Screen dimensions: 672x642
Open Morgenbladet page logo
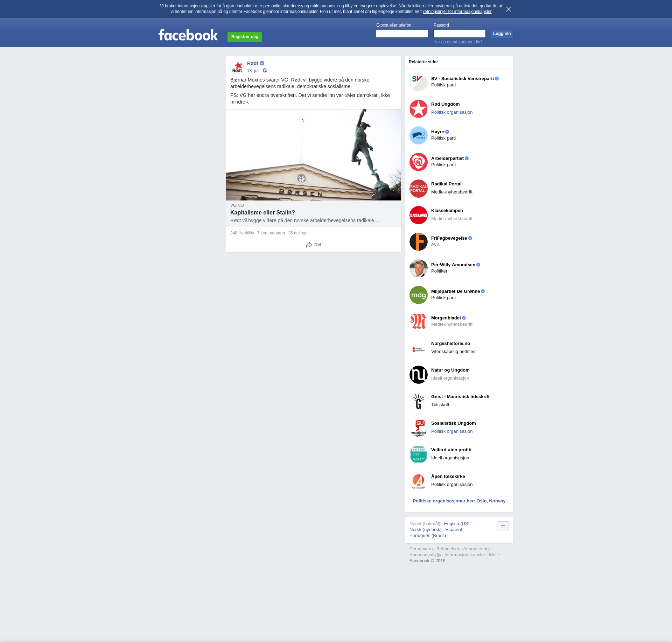[x=419, y=322]
